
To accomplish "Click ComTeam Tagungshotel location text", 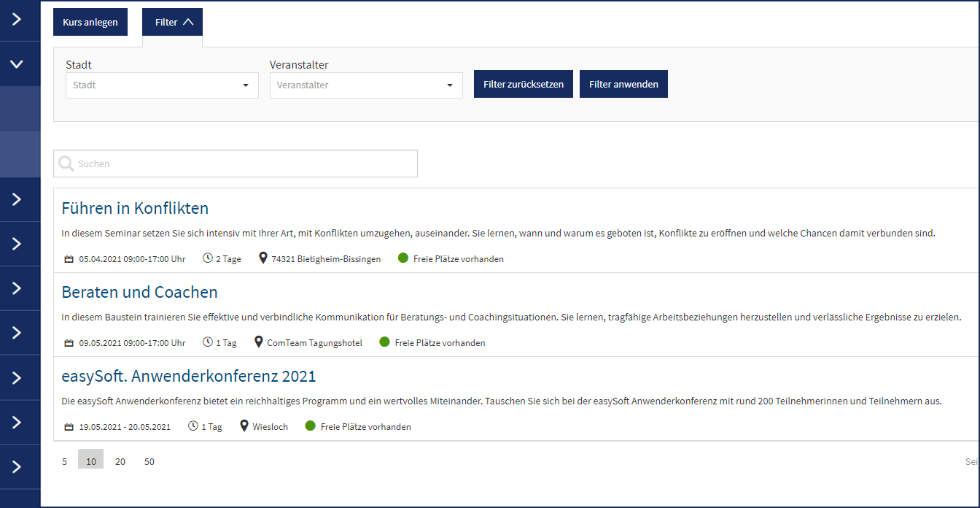I will click(x=314, y=343).
